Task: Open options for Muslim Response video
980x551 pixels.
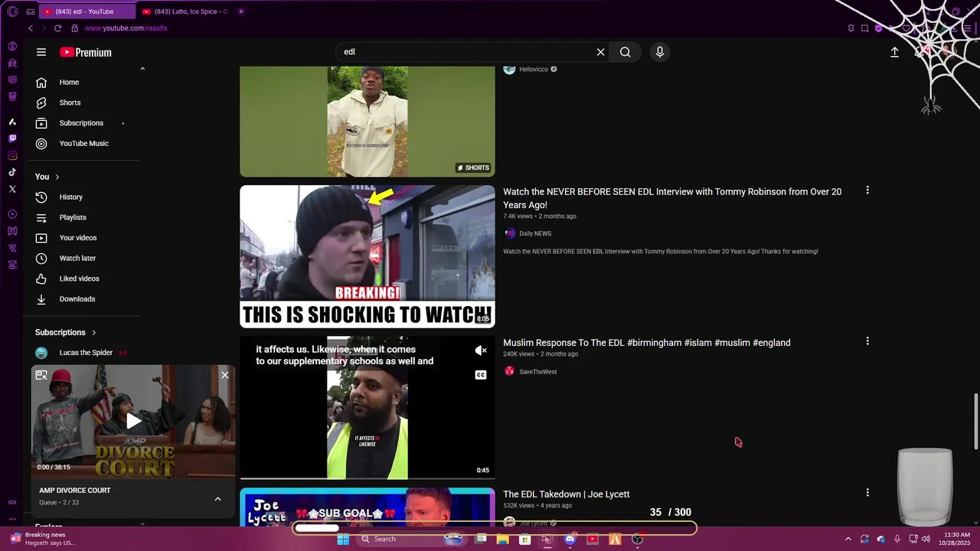Action: point(867,341)
